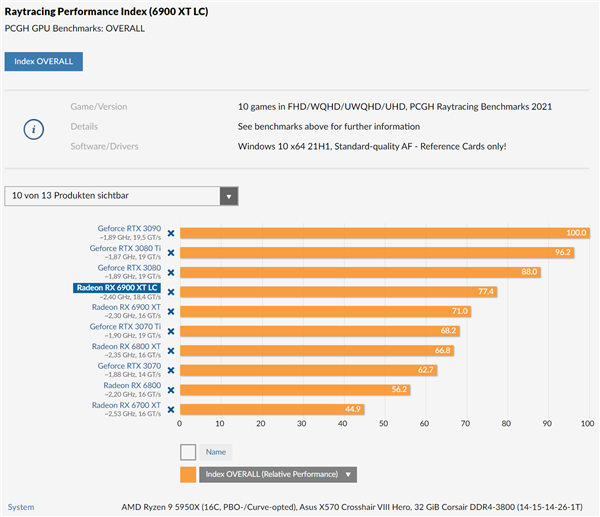Viewport: 600px width, 517px height.
Task: Remove Geforce RTX 3080 Ti with X icon
Action: [x=170, y=252]
